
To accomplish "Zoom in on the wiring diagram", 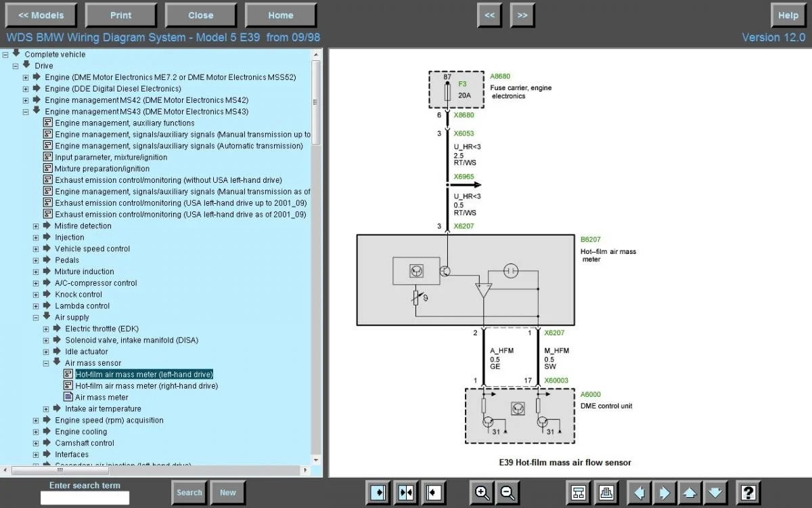I will [x=482, y=492].
